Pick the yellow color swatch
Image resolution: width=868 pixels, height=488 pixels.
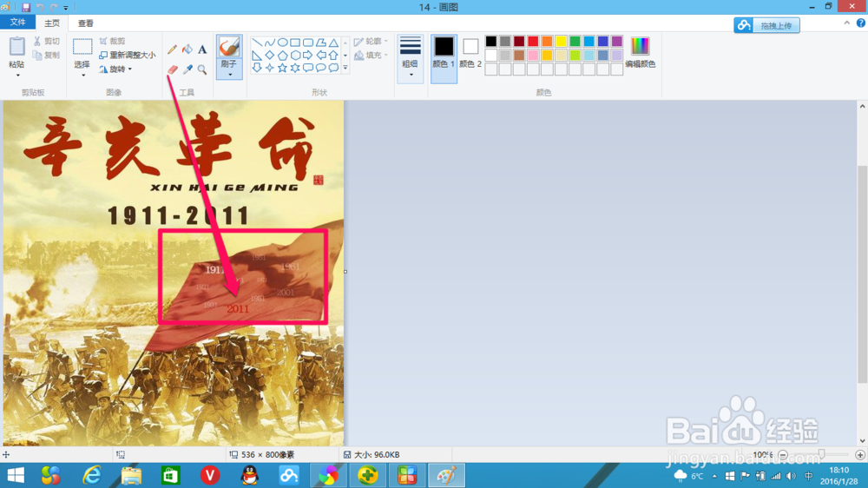(x=561, y=41)
